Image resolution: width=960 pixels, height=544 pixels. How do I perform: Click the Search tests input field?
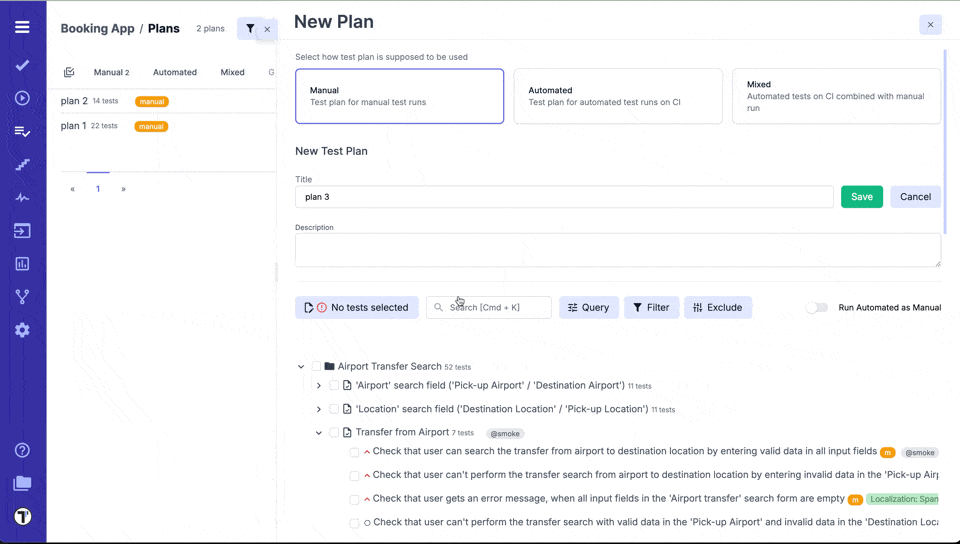click(x=489, y=307)
